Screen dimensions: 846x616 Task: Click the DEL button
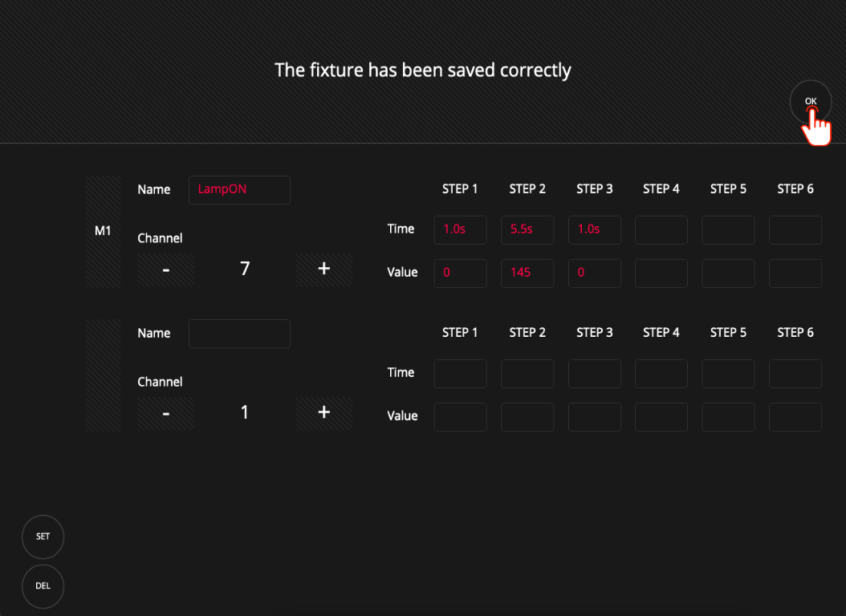(43, 586)
